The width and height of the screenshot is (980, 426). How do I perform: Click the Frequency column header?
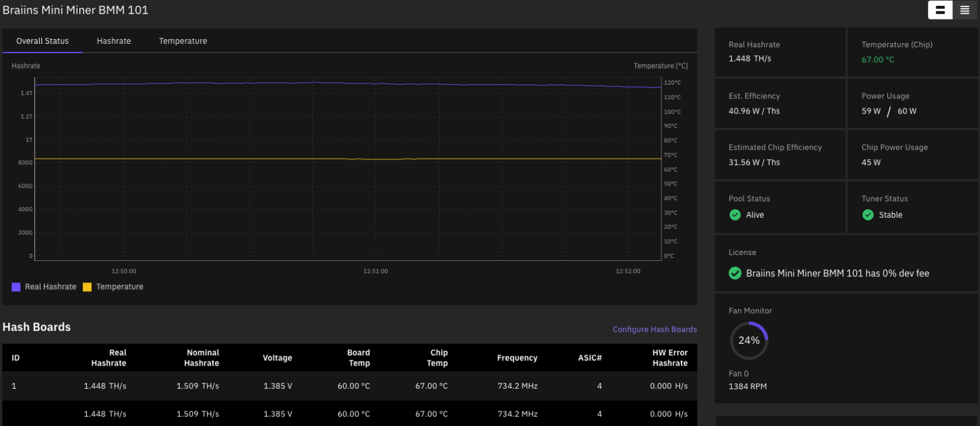point(517,358)
